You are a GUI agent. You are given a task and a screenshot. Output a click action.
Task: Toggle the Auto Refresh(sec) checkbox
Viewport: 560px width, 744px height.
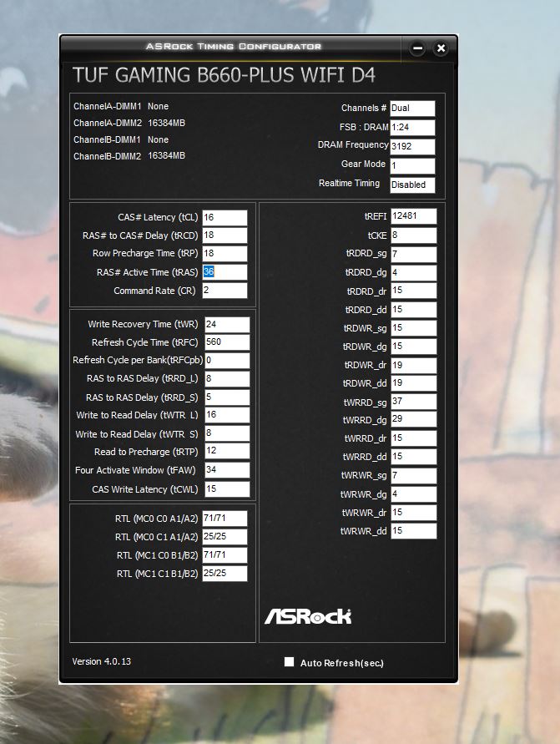pyautogui.click(x=289, y=662)
